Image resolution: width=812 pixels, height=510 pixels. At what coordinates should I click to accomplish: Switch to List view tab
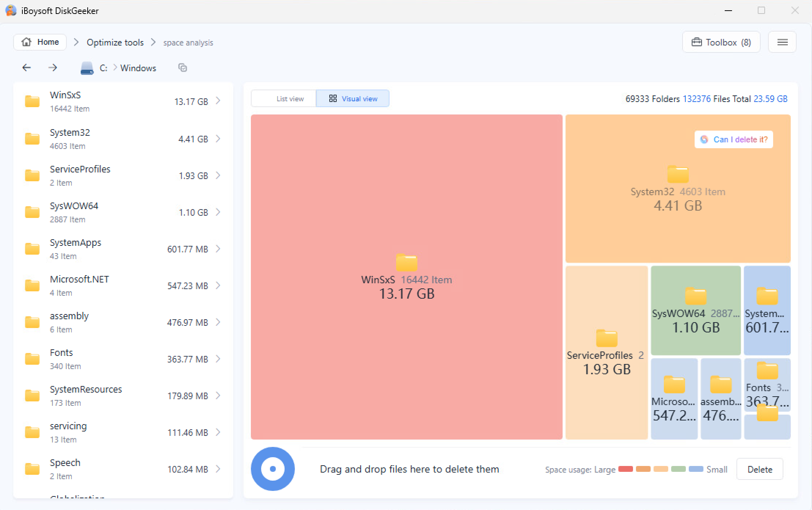point(284,98)
